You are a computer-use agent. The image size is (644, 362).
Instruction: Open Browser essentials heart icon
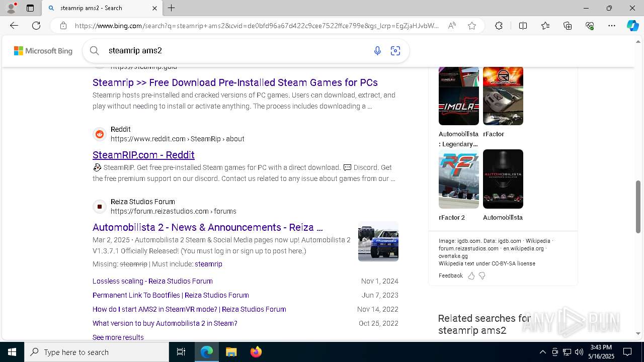point(590,26)
